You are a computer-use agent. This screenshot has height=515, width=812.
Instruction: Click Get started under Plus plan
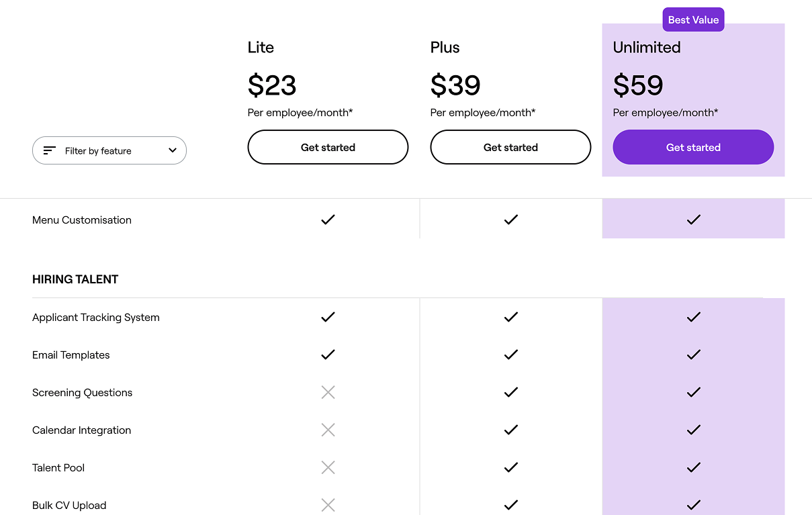tap(510, 147)
